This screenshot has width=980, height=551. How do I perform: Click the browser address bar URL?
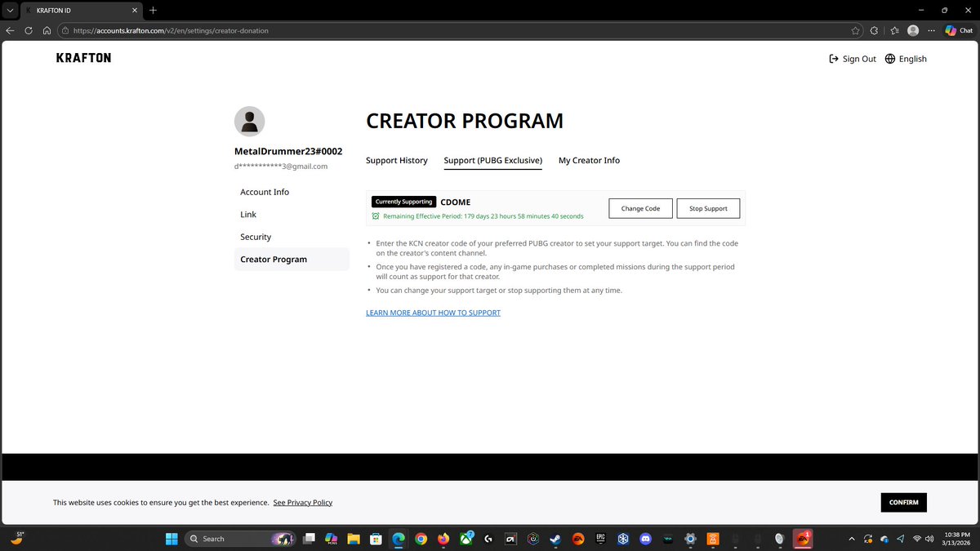[x=171, y=30]
